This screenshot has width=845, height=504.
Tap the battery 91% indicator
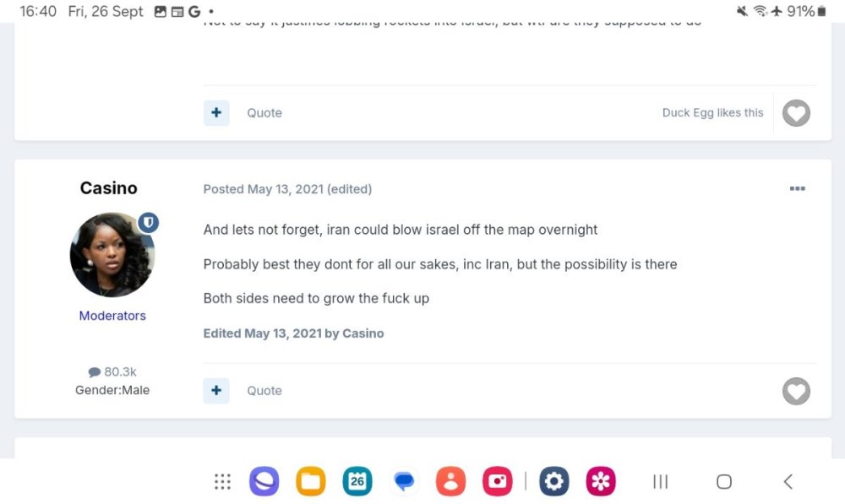[x=806, y=11]
